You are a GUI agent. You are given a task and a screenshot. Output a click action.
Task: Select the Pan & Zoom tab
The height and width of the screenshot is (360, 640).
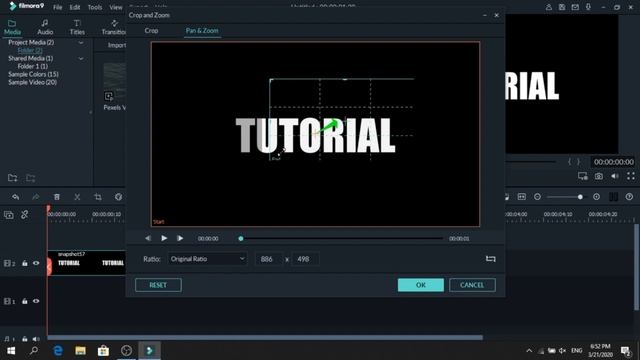[x=202, y=31]
